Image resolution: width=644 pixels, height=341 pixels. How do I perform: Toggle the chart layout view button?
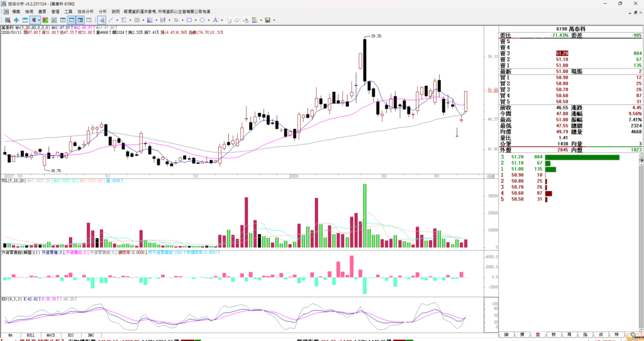[x=80, y=20]
